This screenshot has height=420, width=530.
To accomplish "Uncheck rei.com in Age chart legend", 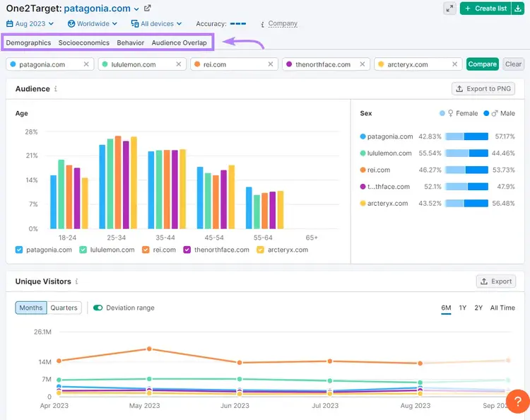I will [x=146, y=250].
